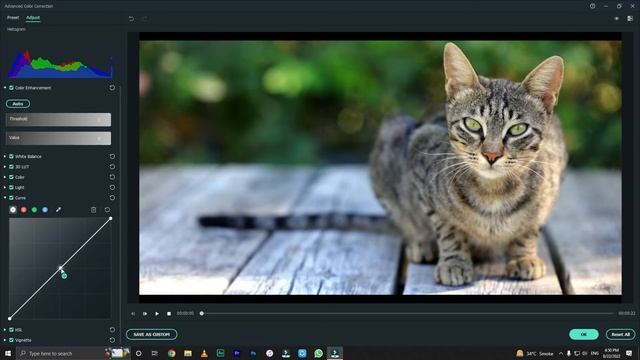Adjust the Threshold slider
The image size is (640, 360).
[58, 119]
